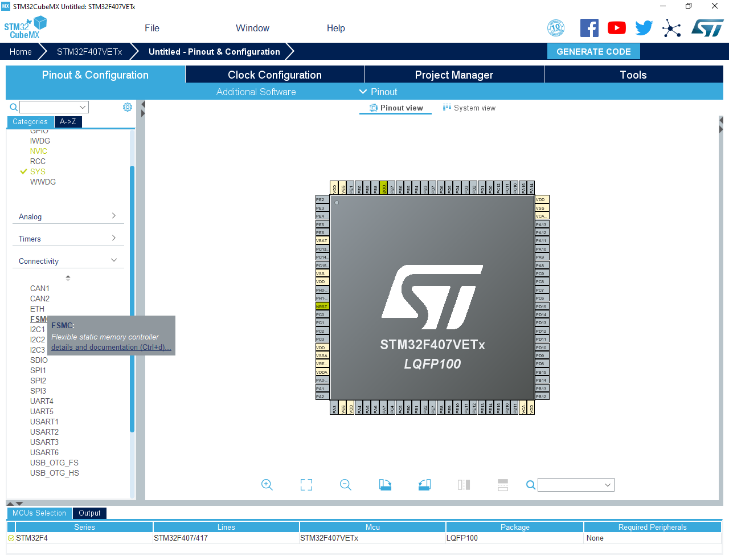
Task: Open the File menu
Action: [x=152, y=28]
